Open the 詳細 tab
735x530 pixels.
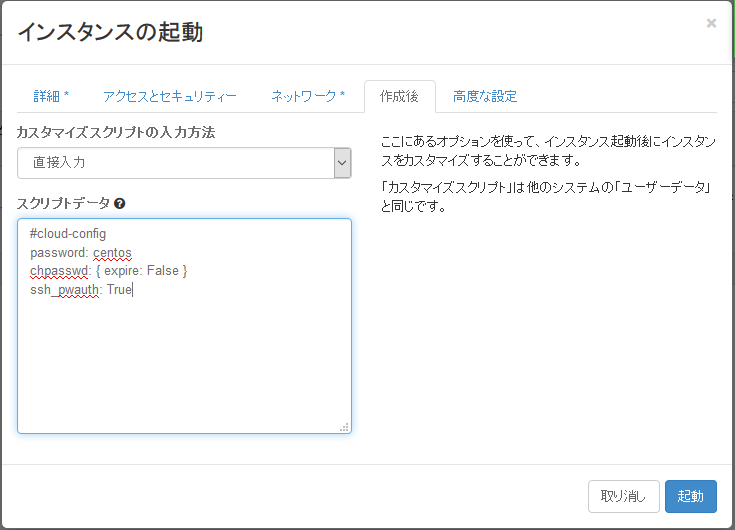pyautogui.click(x=51, y=97)
